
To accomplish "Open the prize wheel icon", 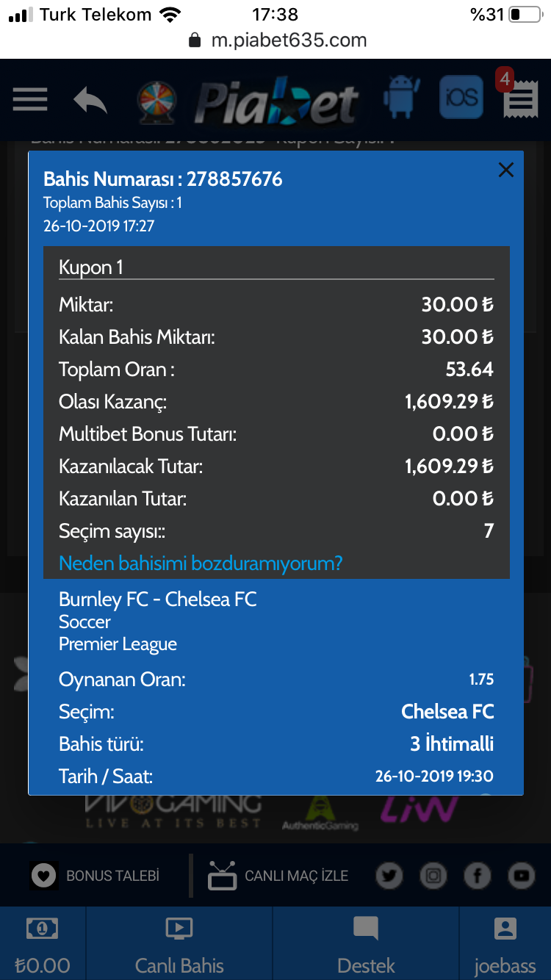I will [x=156, y=101].
